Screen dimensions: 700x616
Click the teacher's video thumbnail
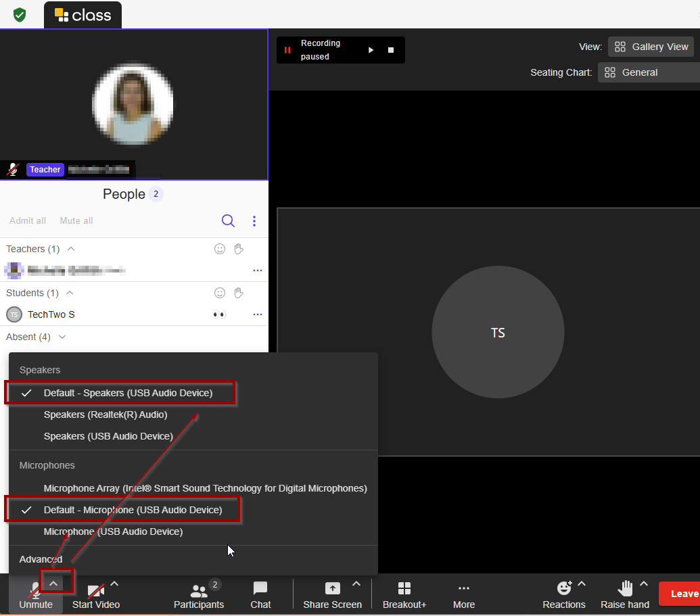(x=134, y=104)
